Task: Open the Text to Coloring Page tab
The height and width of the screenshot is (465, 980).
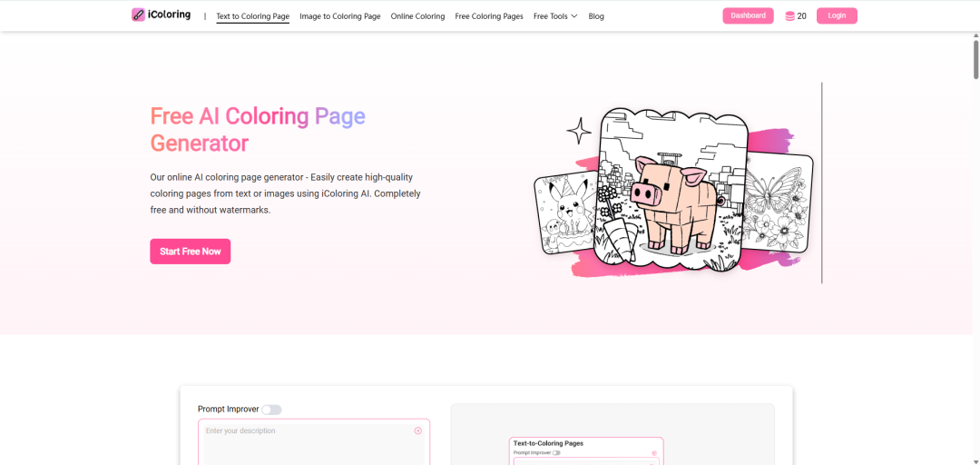Action: pos(252,16)
